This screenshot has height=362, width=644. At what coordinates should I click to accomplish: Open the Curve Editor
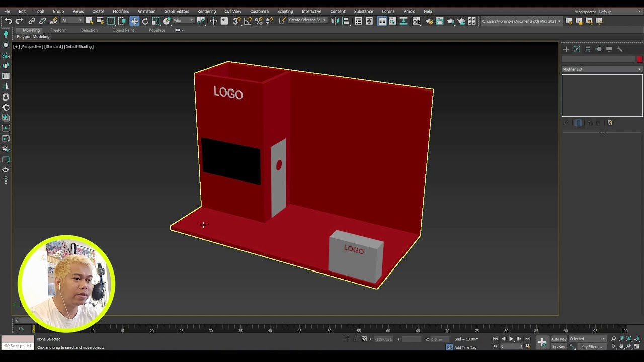click(392, 21)
